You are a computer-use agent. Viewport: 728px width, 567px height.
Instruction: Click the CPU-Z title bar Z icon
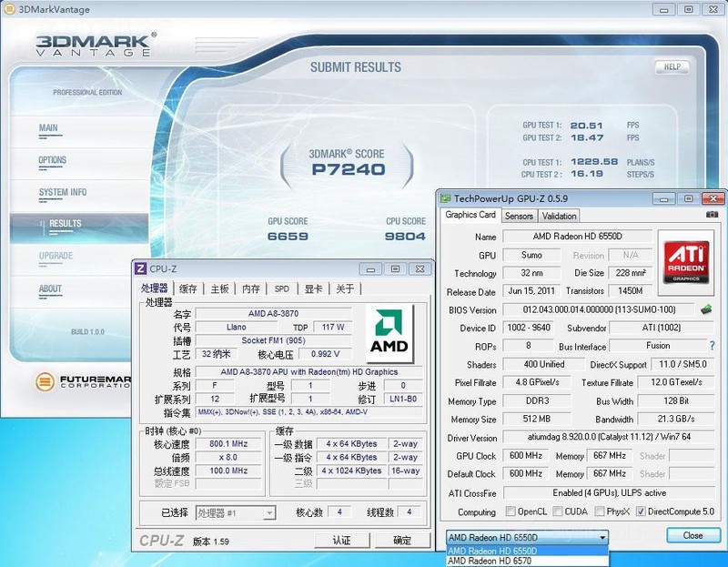(x=140, y=268)
